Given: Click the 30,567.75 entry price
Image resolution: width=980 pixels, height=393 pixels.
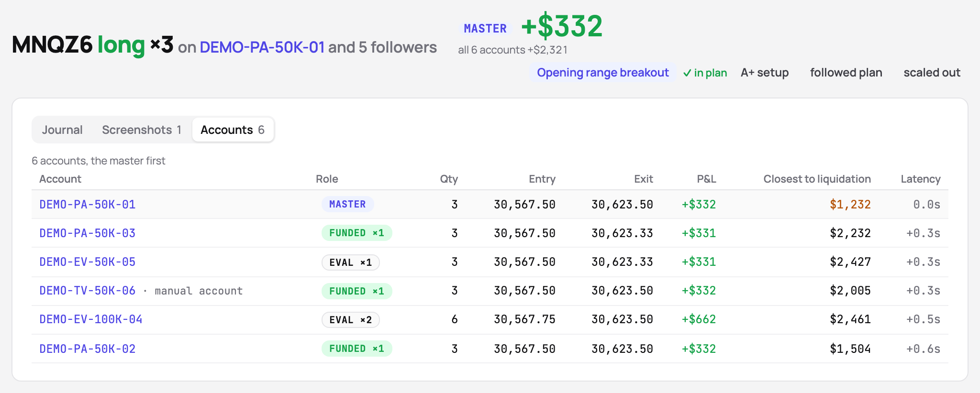Looking at the screenshot, I should 524,319.
